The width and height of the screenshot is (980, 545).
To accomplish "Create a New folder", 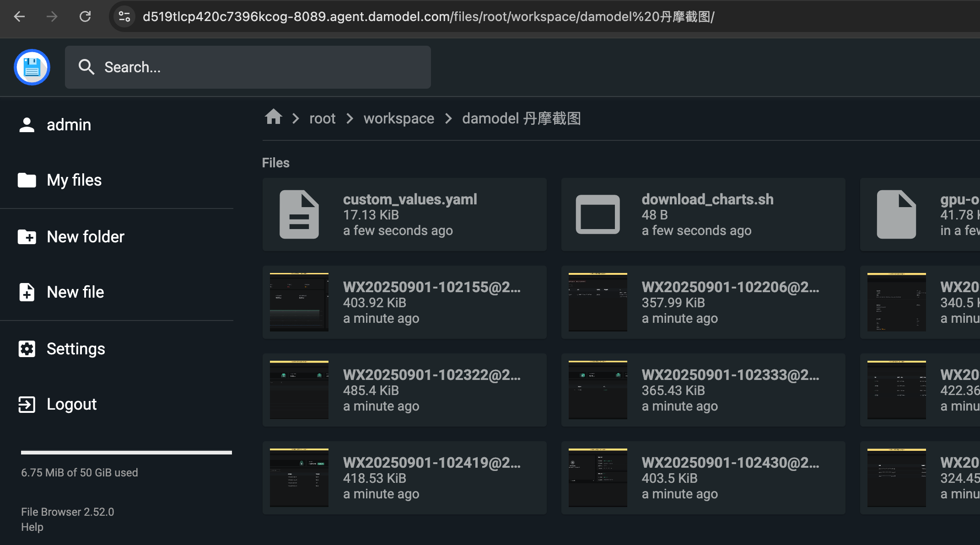I will (x=85, y=236).
